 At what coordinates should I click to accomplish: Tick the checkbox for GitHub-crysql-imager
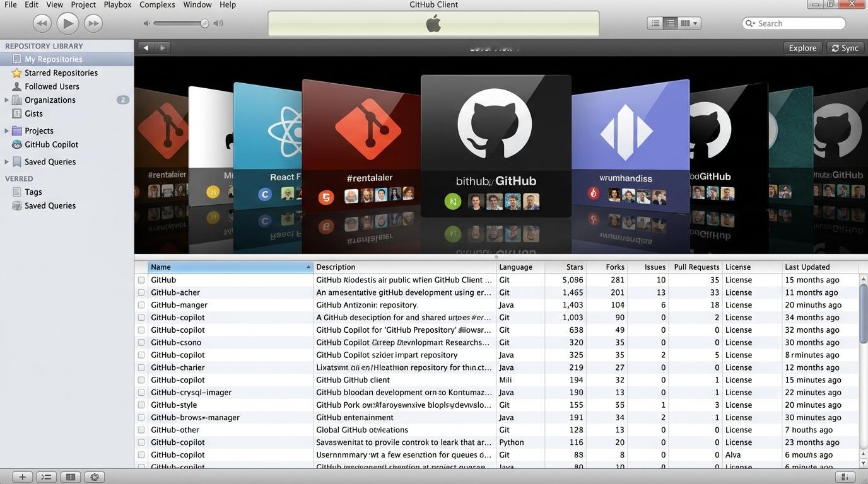coord(141,393)
